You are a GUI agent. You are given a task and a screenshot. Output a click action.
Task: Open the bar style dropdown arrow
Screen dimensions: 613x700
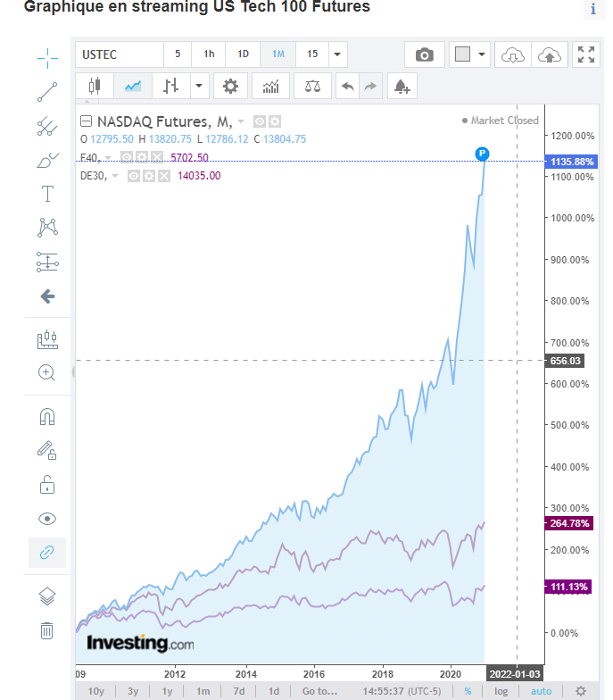(198, 87)
